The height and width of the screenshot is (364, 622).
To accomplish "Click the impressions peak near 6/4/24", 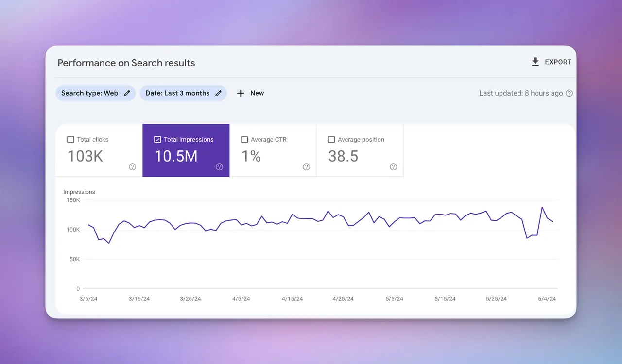I will 542,207.
